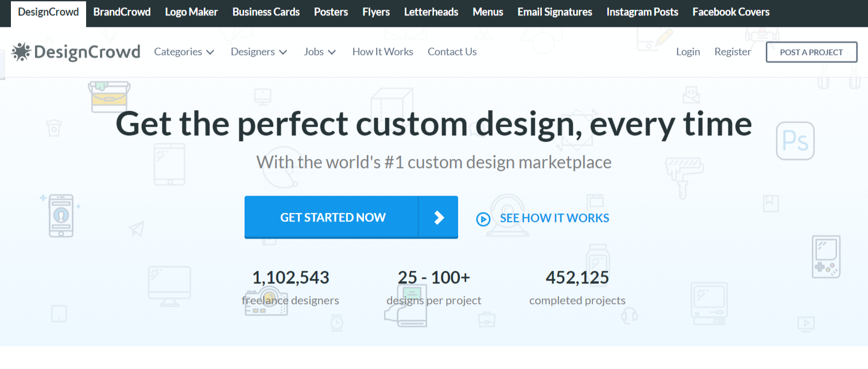Switch to the BrandCrowd tab
Viewport: 868px width, 369px height.
click(122, 11)
